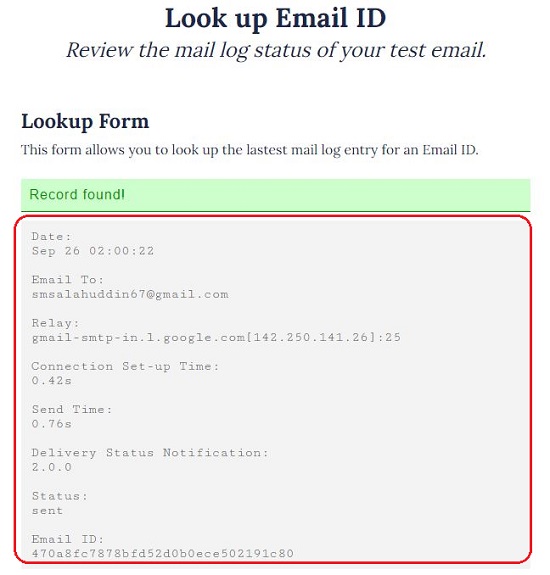This screenshot has height=575, width=550.
Task: Click the Date: label
Action: point(51,237)
